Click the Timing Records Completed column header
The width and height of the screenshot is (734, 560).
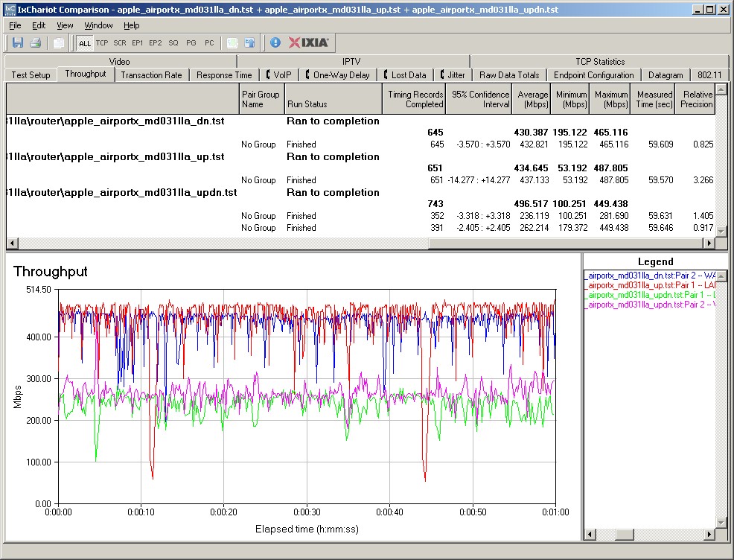click(414, 99)
